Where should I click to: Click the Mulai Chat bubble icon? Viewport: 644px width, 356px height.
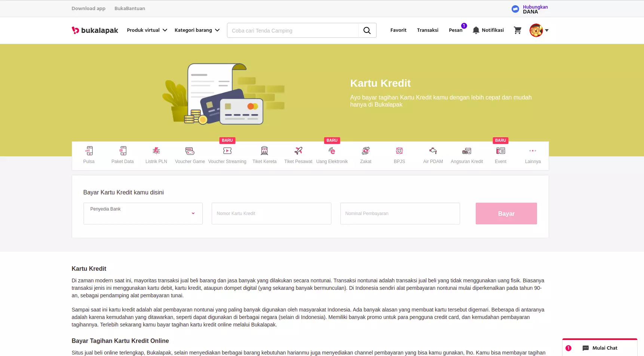tap(586, 348)
